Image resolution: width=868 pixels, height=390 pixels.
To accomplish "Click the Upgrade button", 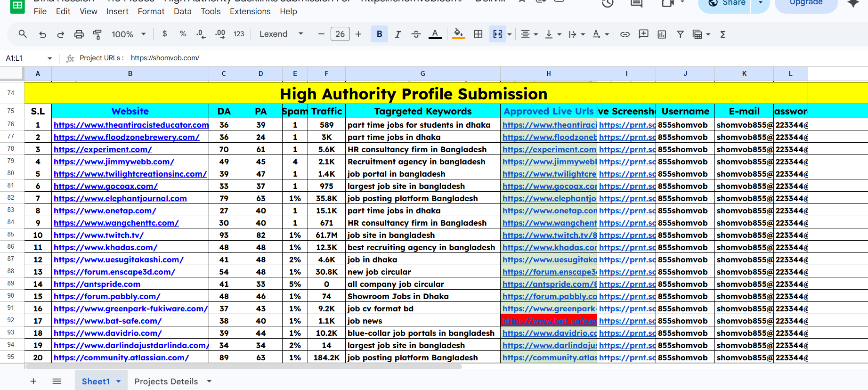I will click(806, 4).
